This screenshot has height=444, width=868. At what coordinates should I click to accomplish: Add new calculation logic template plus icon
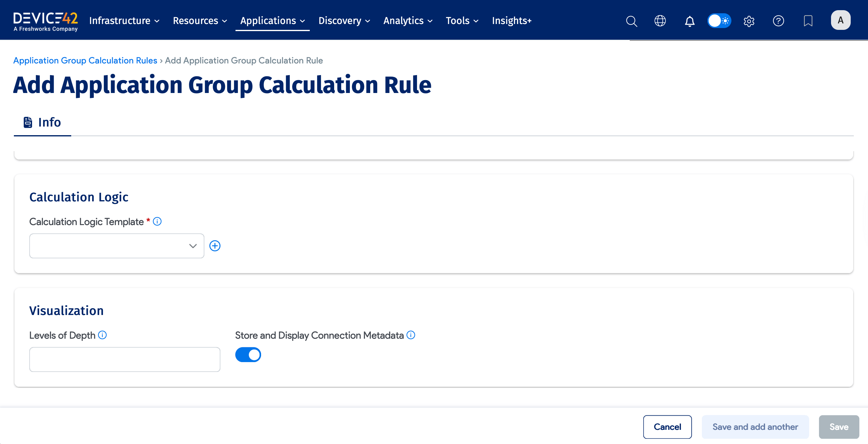(x=215, y=246)
